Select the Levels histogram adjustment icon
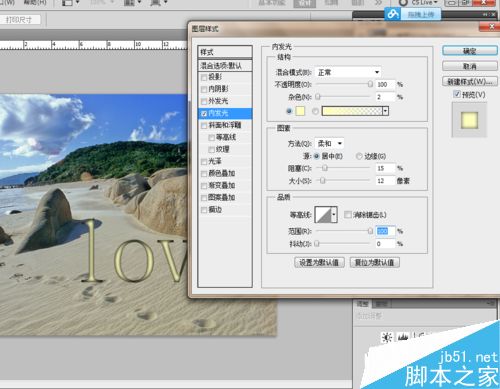The height and width of the screenshot is (389, 500). point(403,337)
